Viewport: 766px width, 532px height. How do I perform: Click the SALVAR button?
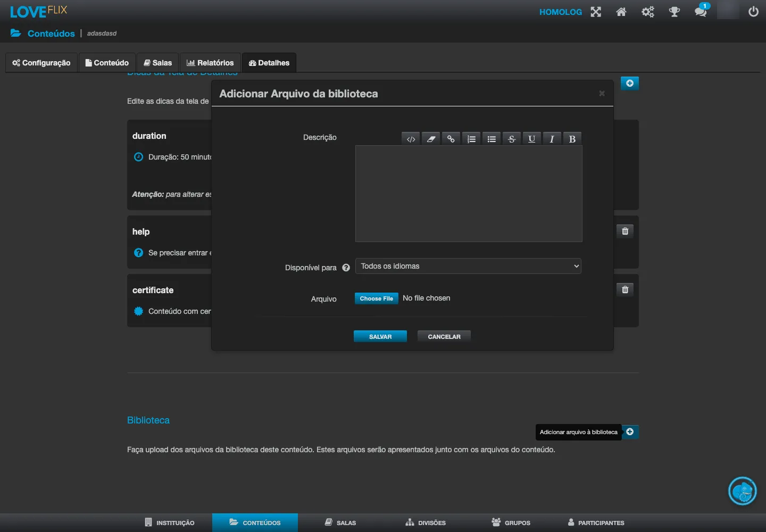[x=380, y=336]
